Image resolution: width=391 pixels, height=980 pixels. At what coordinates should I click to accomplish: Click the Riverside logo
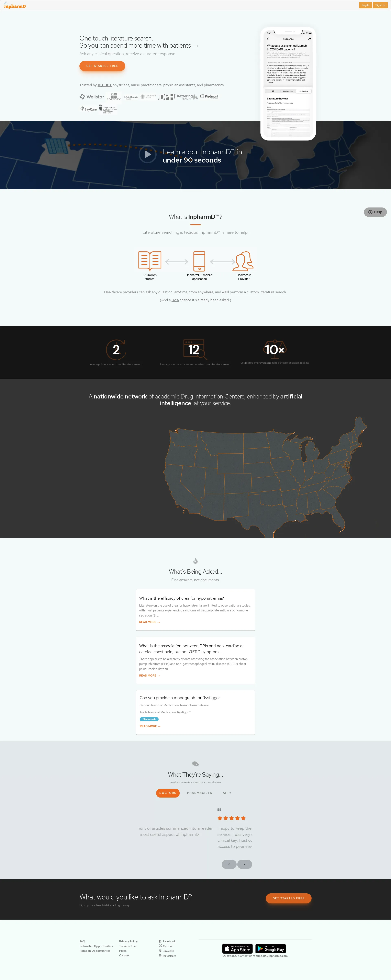point(114,97)
